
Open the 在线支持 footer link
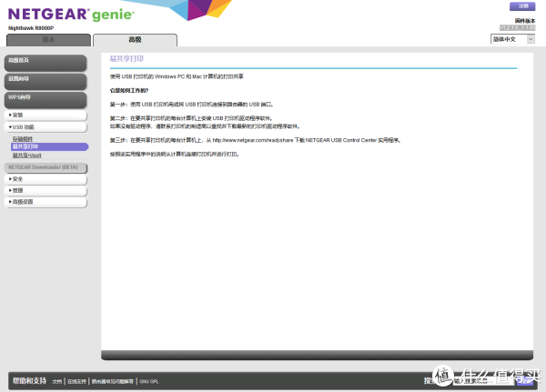(76, 382)
